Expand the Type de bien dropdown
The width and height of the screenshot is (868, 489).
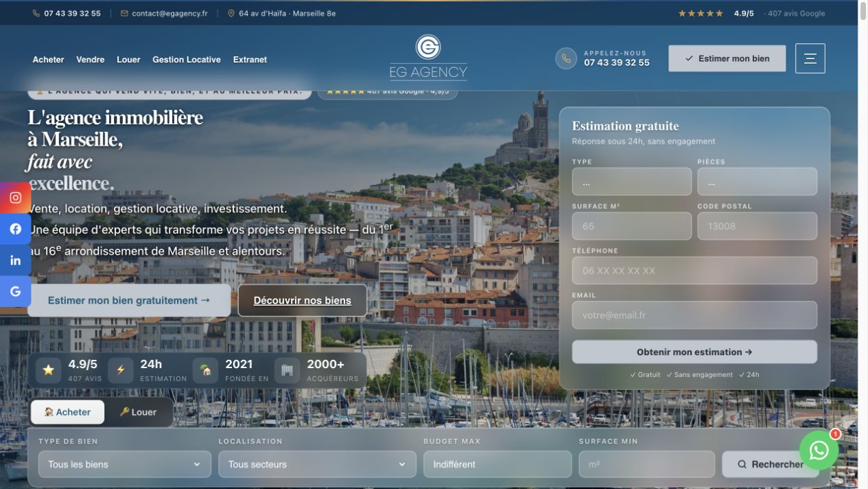(x=125, y=464)
